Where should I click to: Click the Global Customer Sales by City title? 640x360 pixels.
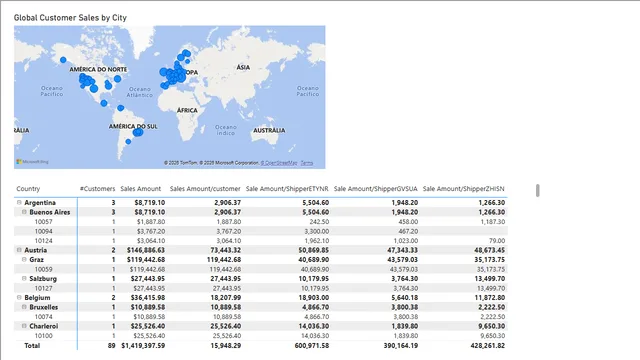[70, 18]
